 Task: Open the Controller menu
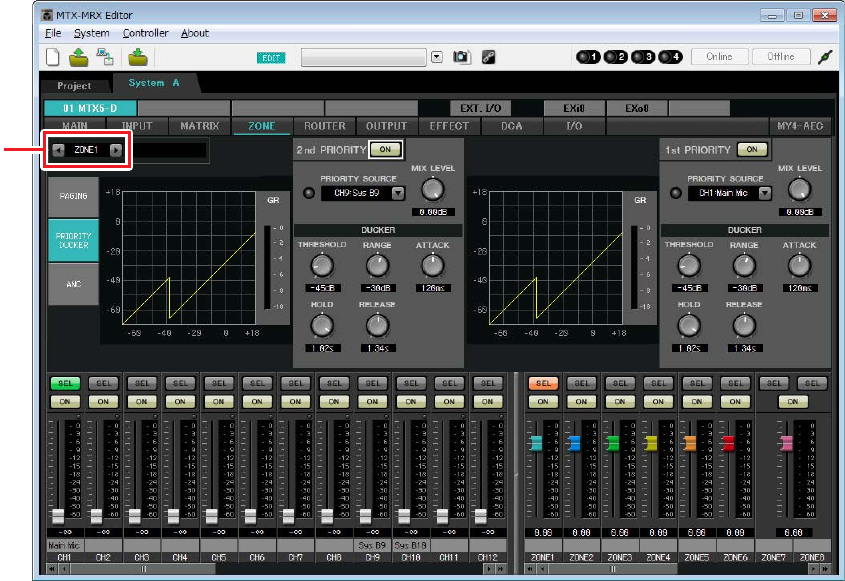pos(145,33)
